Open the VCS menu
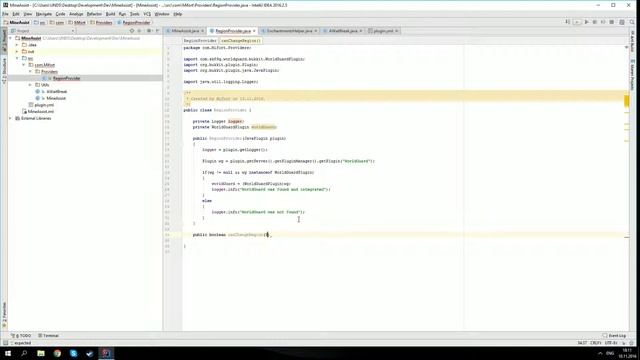The height and width of the screenshot is (360, 640). 147,14
